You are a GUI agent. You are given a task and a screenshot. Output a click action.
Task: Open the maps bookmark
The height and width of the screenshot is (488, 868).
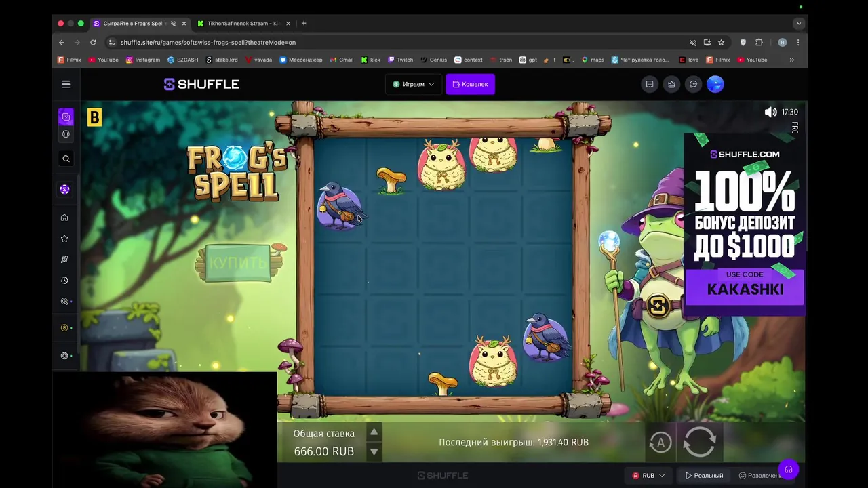point(592,60)
